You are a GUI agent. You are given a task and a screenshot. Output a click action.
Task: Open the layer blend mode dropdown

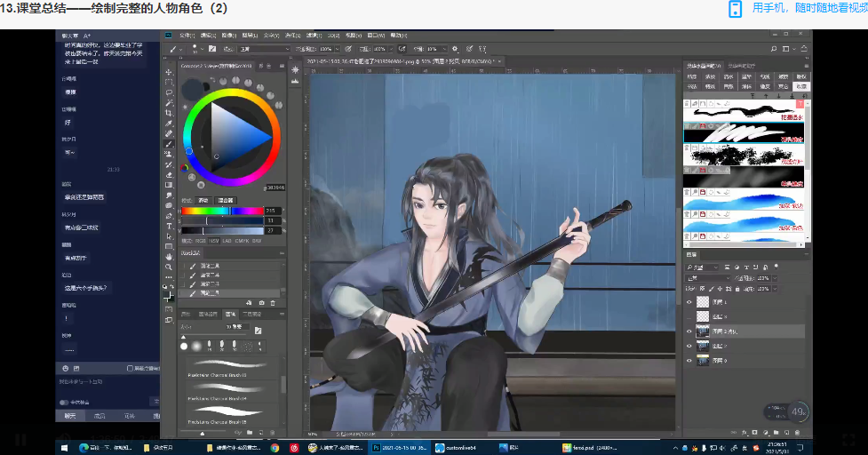click(x=708, y=278)
